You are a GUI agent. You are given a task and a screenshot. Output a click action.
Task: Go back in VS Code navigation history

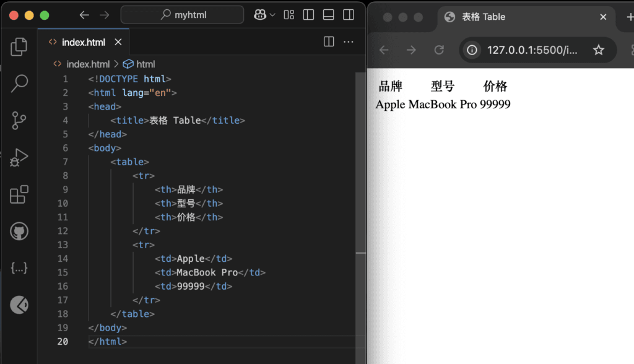pyautogui.click(x=84, y=15)
